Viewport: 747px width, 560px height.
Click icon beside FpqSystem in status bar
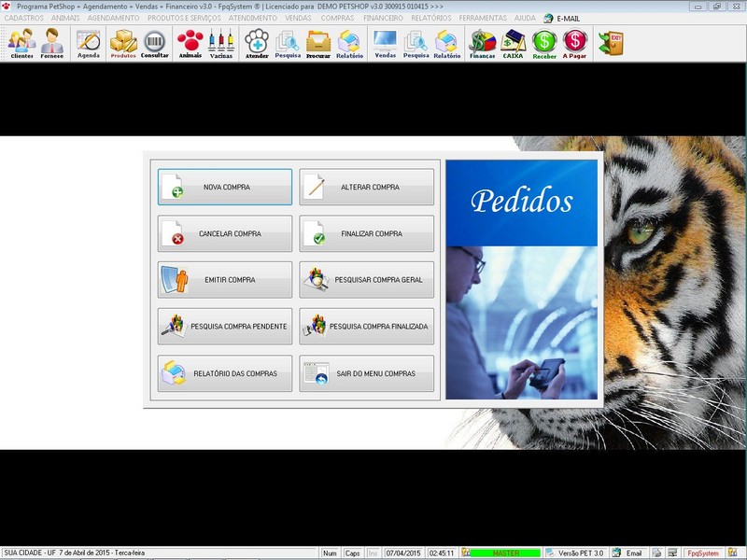732,553
